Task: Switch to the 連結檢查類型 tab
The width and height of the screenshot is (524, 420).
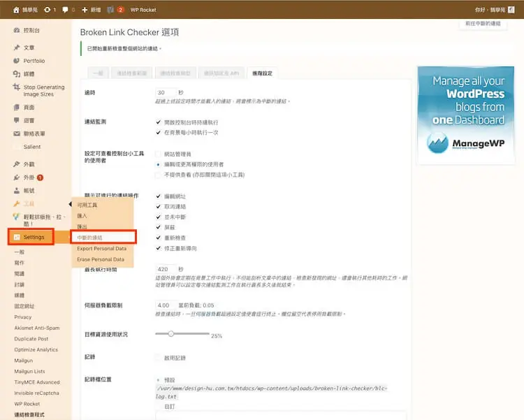Action: (175, 73)
